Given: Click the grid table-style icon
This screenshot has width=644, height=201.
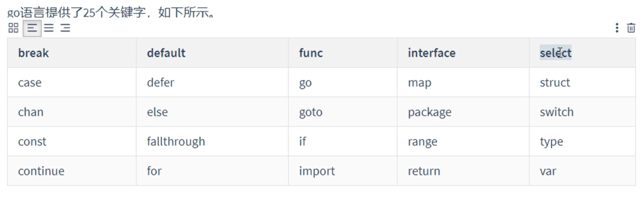Looking at the screenshot, I should point(13,28).
